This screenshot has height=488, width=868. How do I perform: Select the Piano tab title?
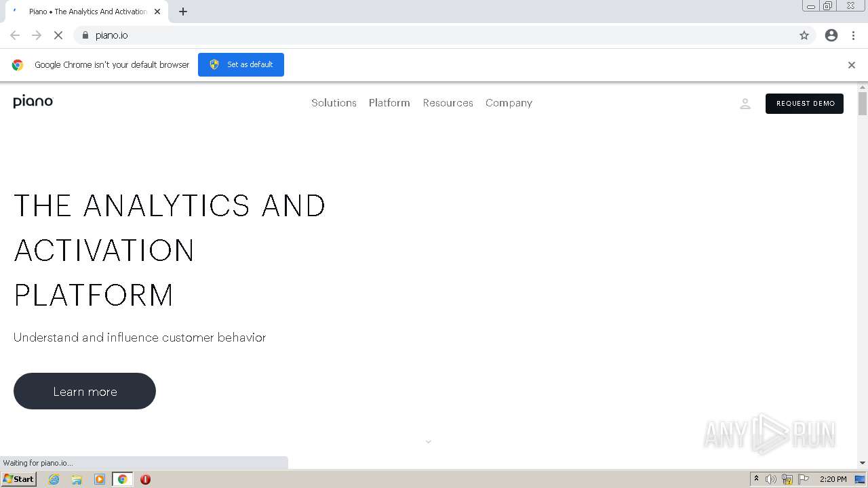click(x=87, y=12)
